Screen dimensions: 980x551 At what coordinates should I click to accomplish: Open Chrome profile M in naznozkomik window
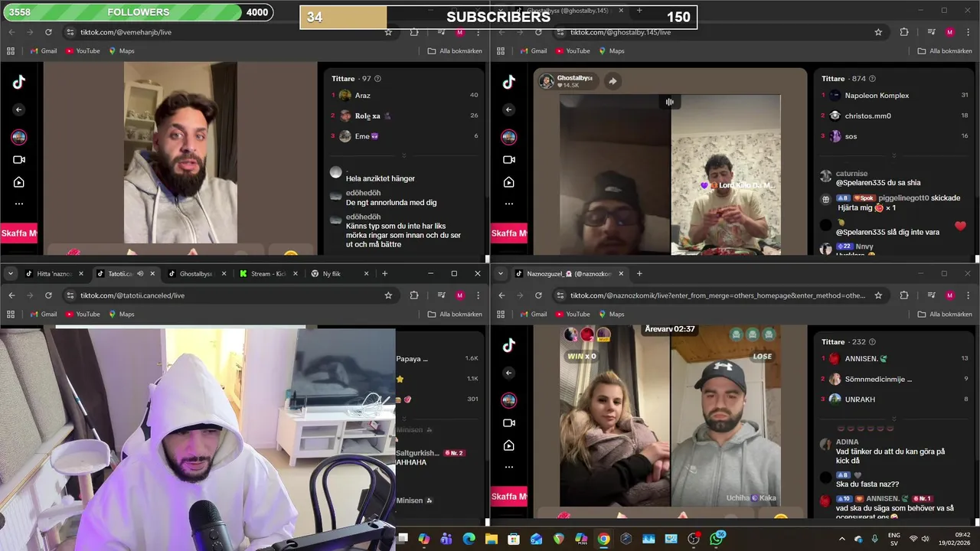949,295
